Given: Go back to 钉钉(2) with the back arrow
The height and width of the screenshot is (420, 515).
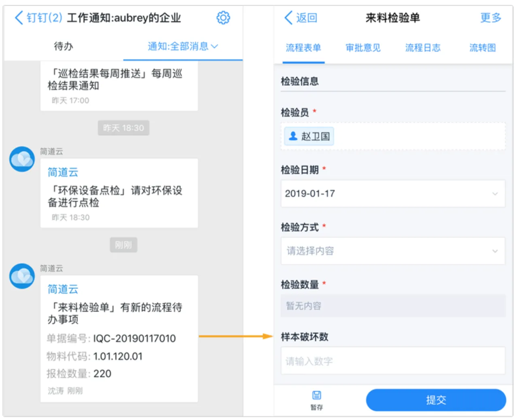Looking at the screenshot, I should [38, 17].
